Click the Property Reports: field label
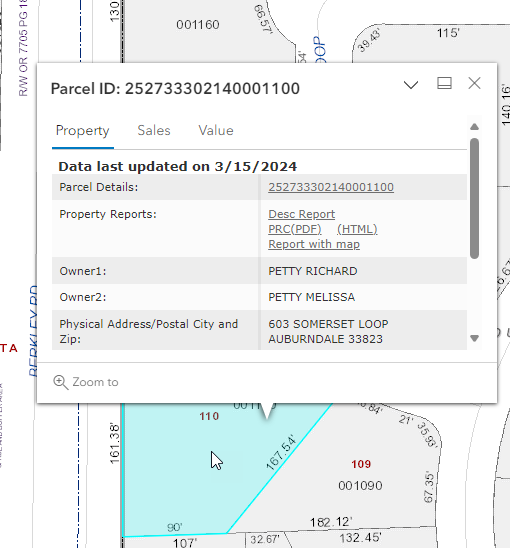The image size is (510, 548). tap(108, 214)
